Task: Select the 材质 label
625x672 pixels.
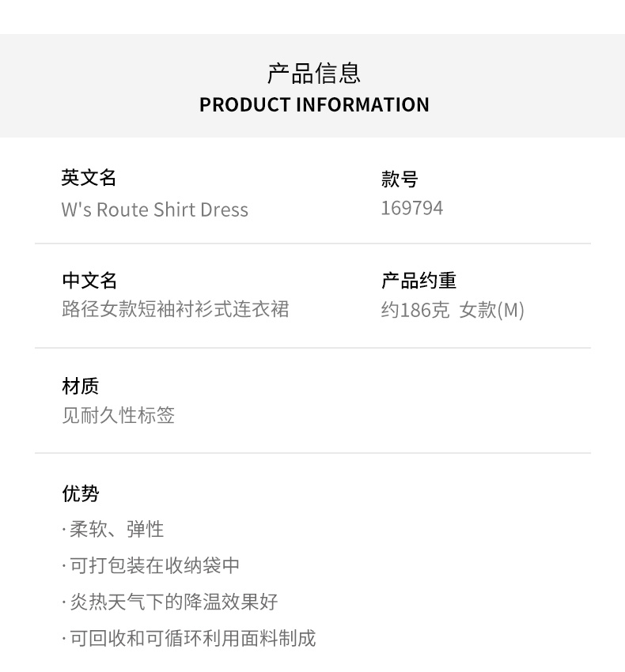Action: tap(81, 386)
